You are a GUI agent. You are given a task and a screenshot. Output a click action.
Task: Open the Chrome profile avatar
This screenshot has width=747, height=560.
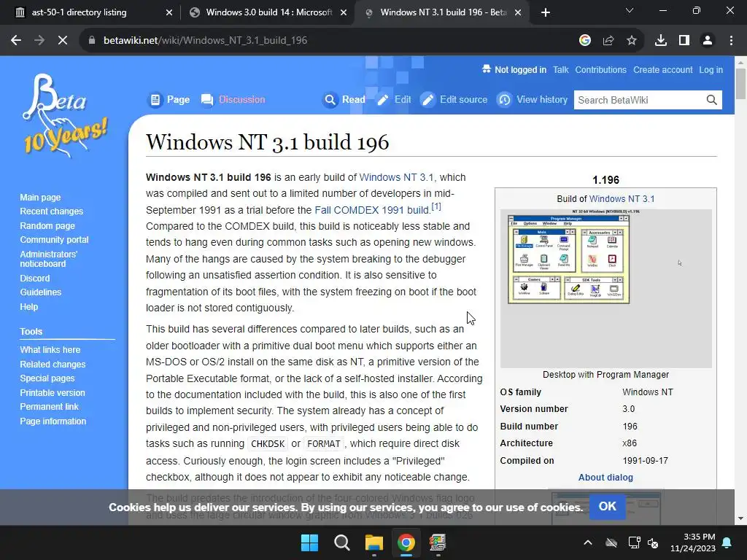(708, 41)
